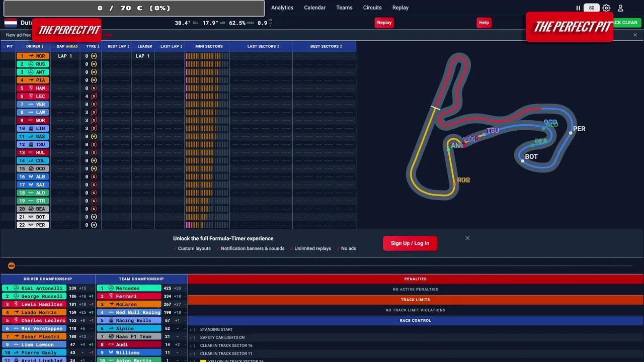
Task: Dismiss the Unlock Formula-Timer banner
Action: (x=467, y=238)
